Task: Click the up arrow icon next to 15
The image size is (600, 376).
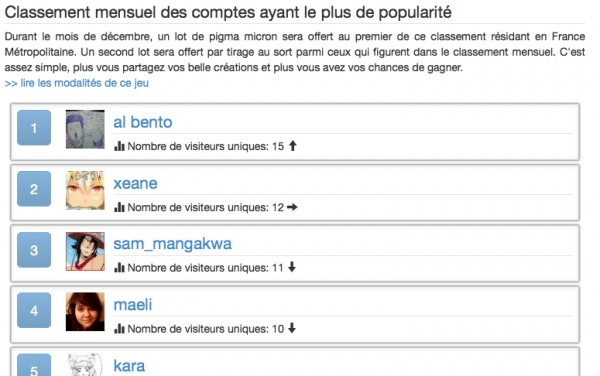Action: click(293, 146)
